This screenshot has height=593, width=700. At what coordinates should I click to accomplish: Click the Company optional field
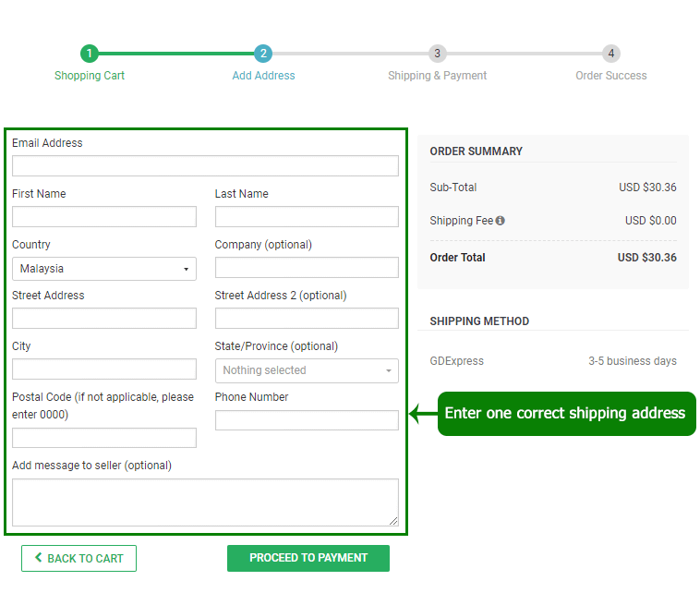click(307, 267)
